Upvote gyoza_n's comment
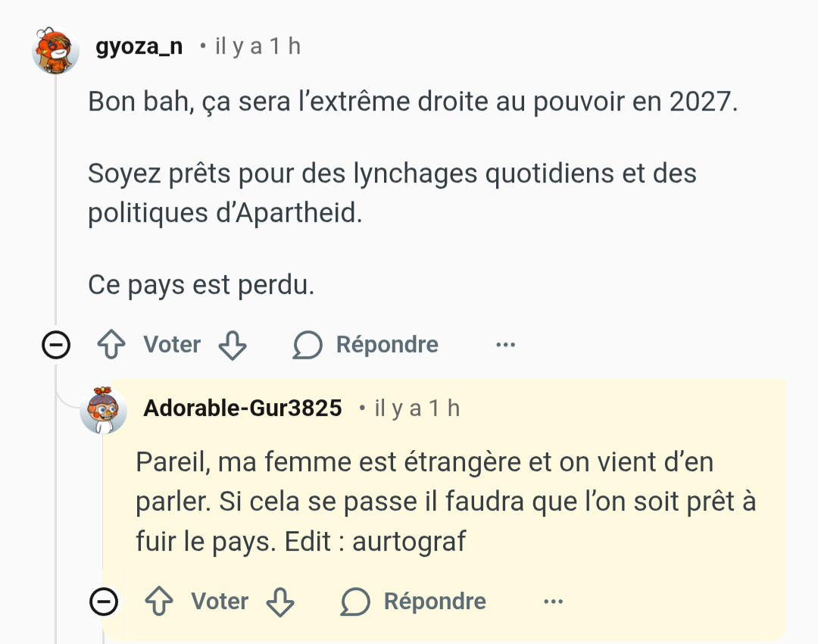 click(x=112, y=345)
